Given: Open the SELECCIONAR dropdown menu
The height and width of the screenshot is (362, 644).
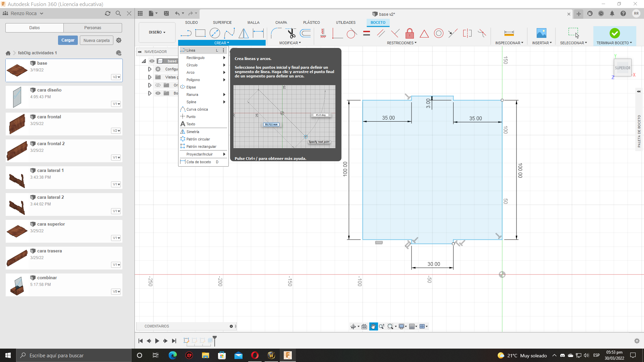Looking at the screenshot, I should [x=573, y=43].
